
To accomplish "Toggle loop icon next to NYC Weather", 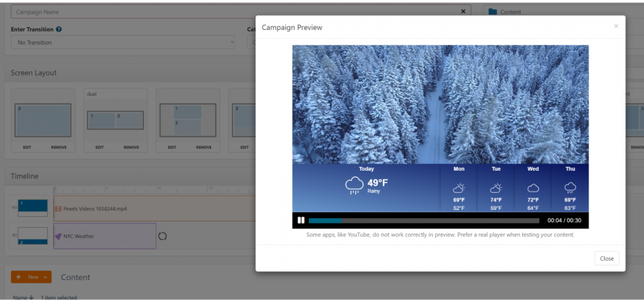I will tap(163, 236).
